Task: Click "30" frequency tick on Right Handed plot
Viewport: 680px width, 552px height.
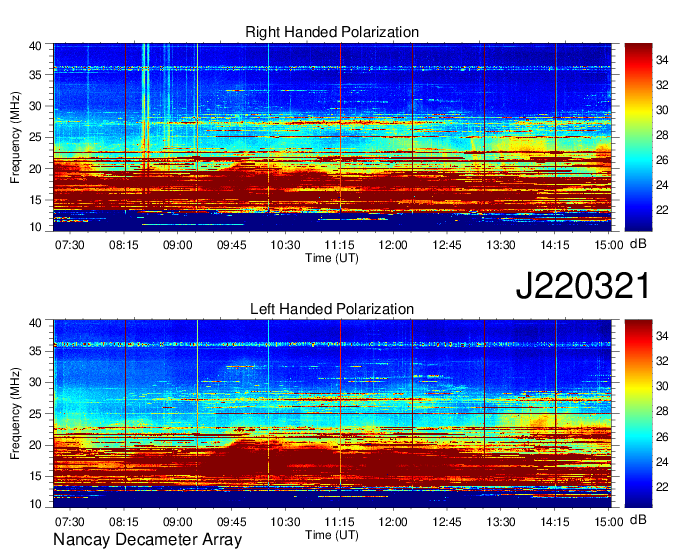Action: (36, 106)
